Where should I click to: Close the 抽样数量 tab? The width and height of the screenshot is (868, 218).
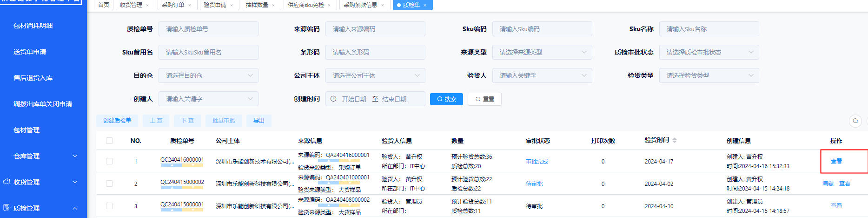(x=273, y=5)
